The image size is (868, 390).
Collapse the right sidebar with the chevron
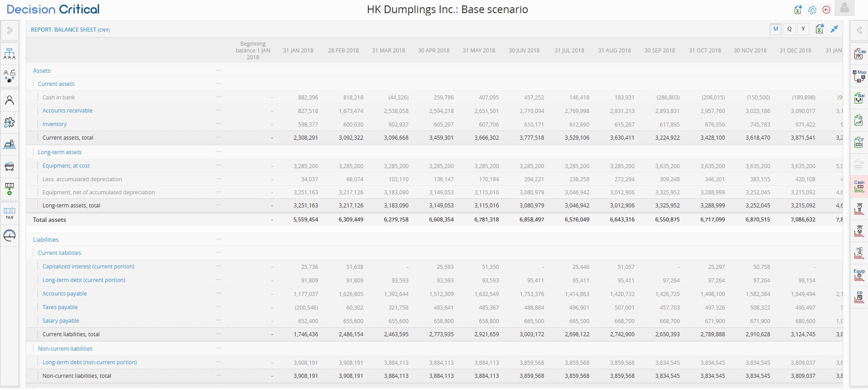click(x=859, y=30)
